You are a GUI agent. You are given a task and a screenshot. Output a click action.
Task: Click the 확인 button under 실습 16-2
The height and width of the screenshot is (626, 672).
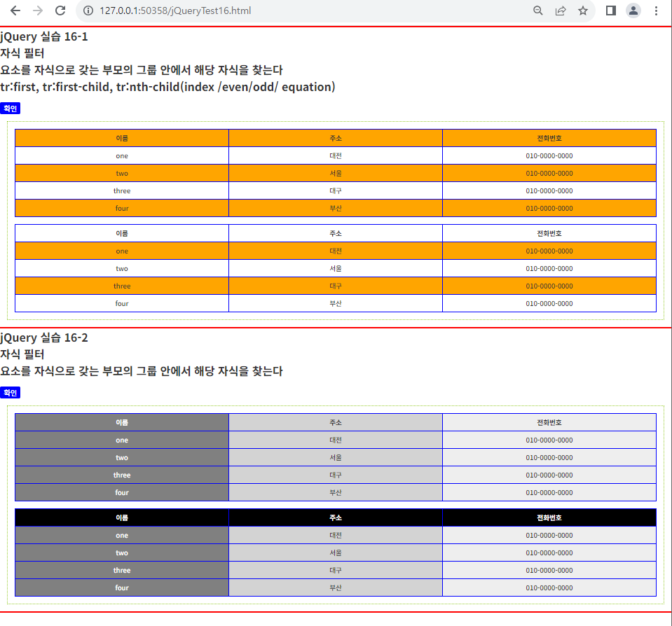11,393
